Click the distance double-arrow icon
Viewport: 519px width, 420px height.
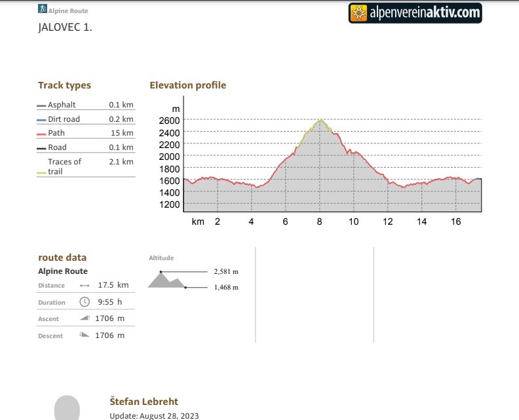[x=85, y=286]
